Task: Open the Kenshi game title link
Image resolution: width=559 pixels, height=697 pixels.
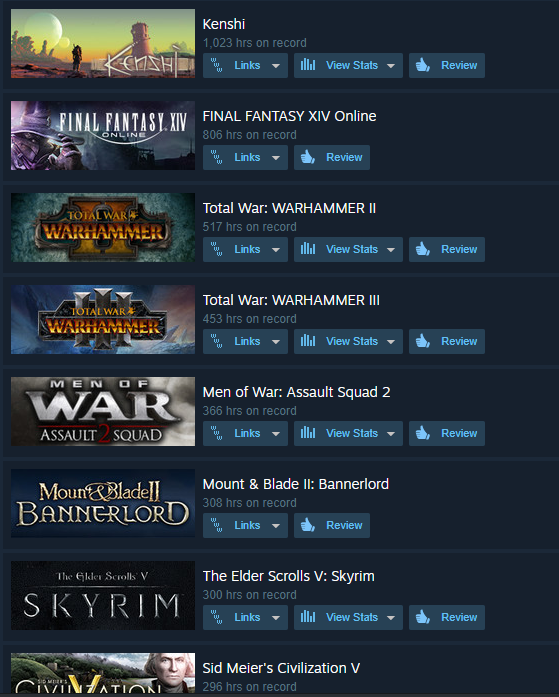Action: 224,24
